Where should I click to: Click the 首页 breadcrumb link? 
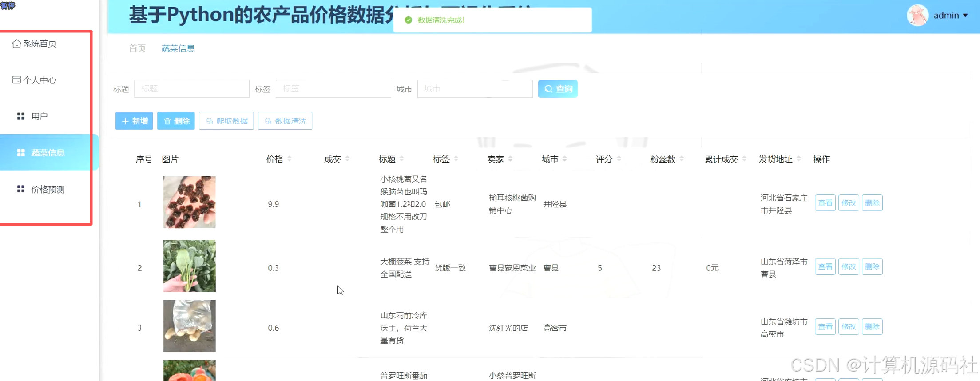(137, 48)
